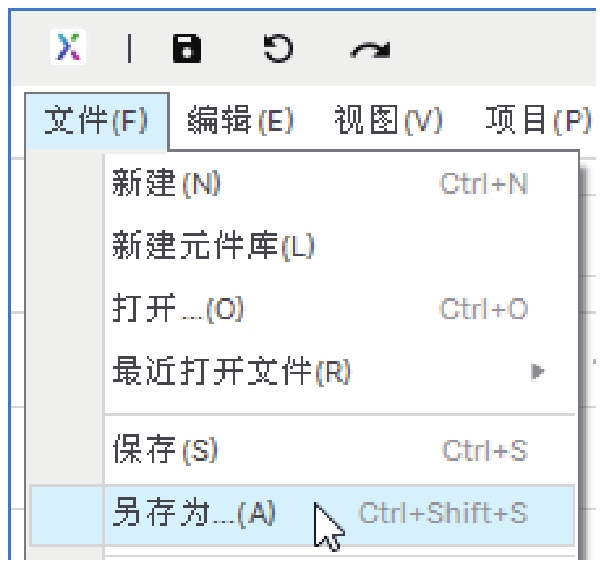Click the Ctrl+N shortcut label

click(x=484, y=185)
